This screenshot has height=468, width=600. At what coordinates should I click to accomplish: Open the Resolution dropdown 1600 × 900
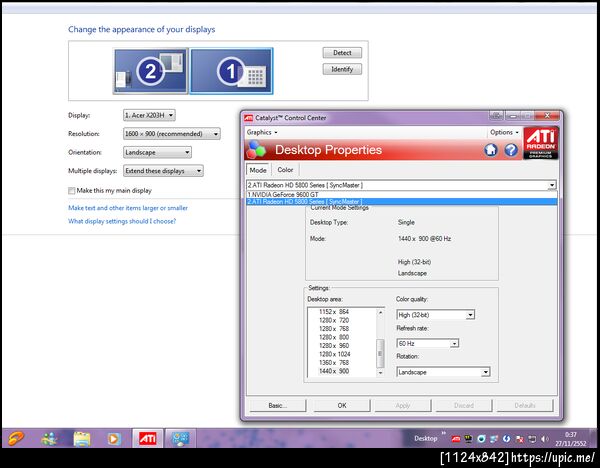tap(172, 134)
